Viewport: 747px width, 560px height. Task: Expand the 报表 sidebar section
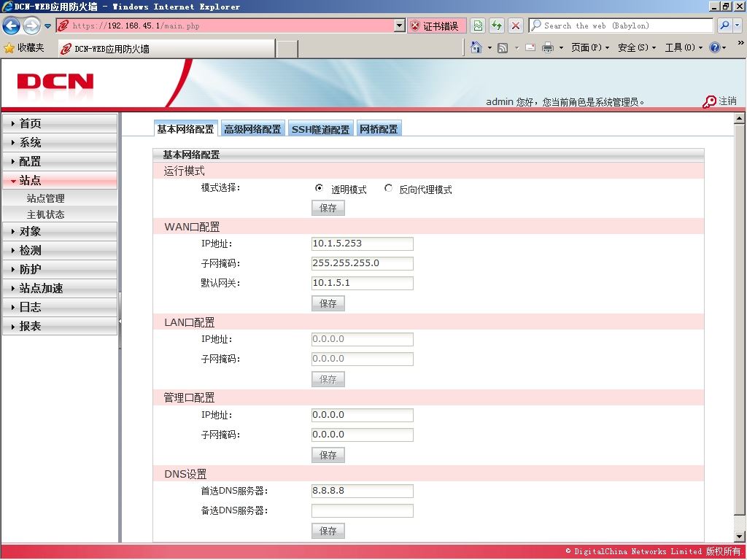click(60, 326)
